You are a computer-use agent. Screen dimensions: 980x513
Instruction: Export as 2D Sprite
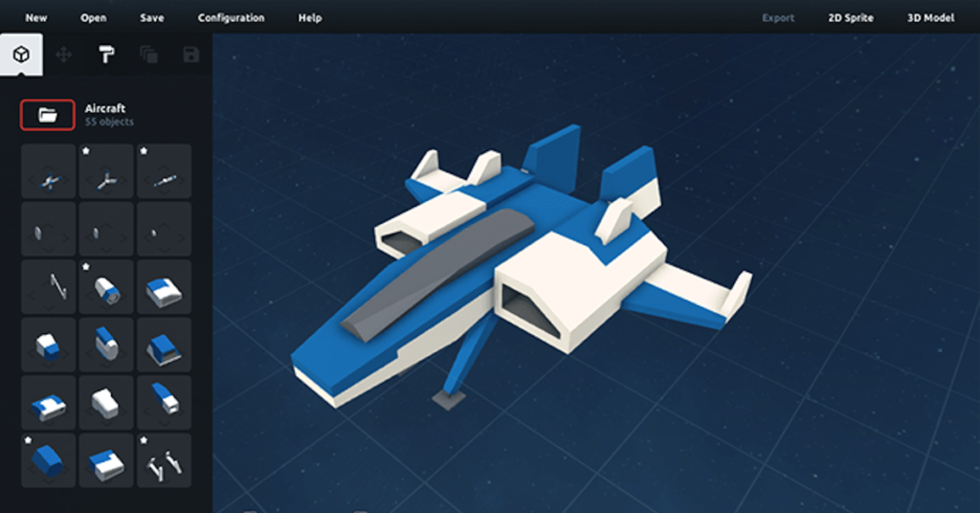point(851,17)
